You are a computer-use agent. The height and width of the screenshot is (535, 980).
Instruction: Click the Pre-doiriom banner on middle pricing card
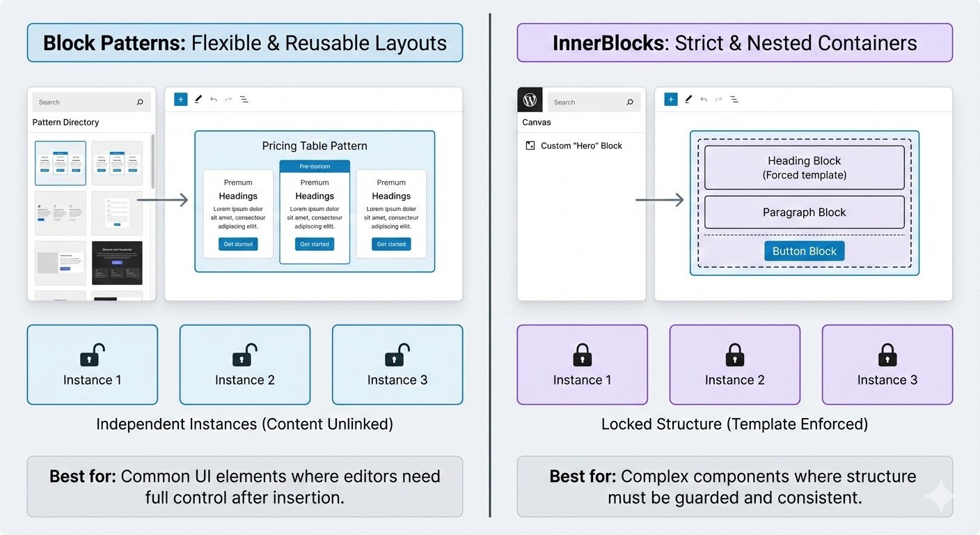click(x=315, y=166)
